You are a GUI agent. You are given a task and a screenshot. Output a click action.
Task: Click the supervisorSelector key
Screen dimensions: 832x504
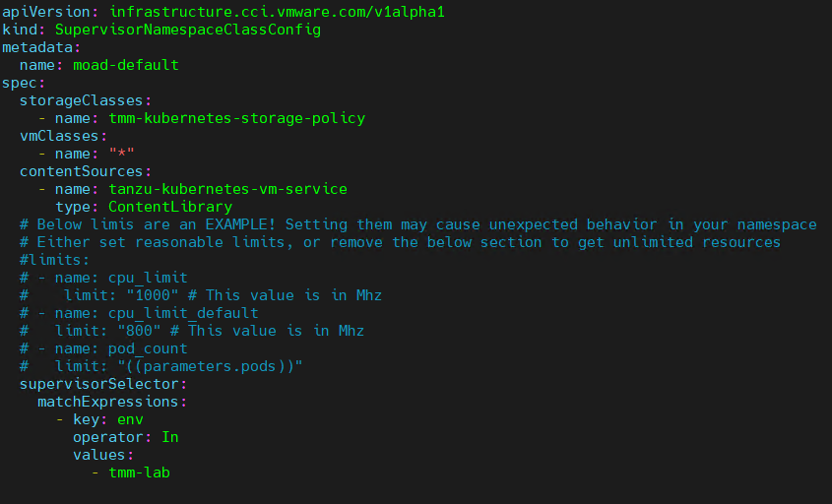95,384
